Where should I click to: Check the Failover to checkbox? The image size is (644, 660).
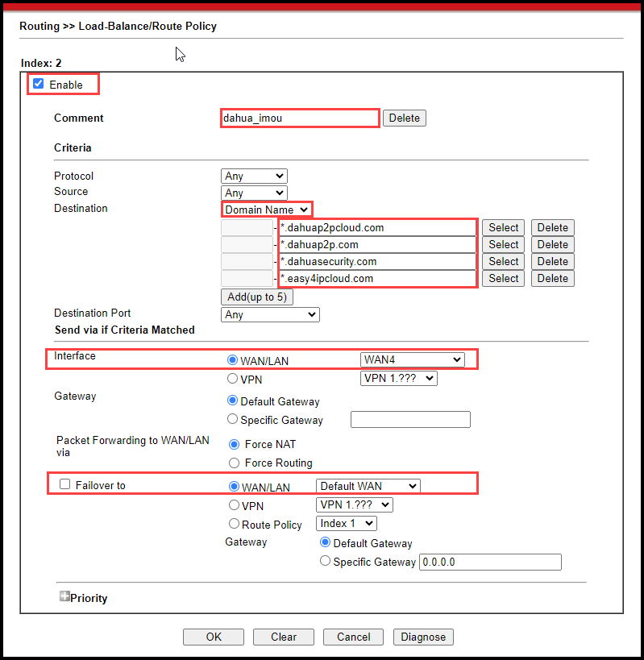click(64, 484)
